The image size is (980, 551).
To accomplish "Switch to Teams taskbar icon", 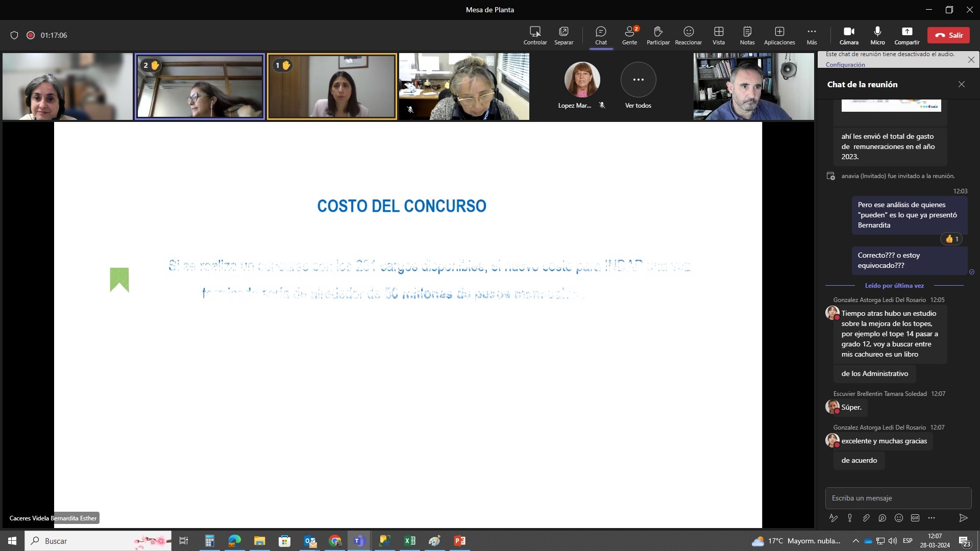I will pos(360,541).
